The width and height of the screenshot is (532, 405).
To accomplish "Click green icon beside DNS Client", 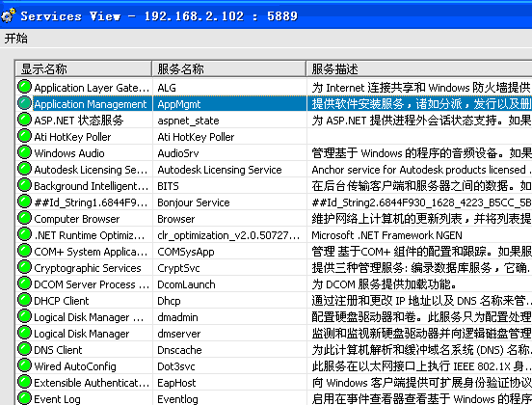I will point(24,349).
